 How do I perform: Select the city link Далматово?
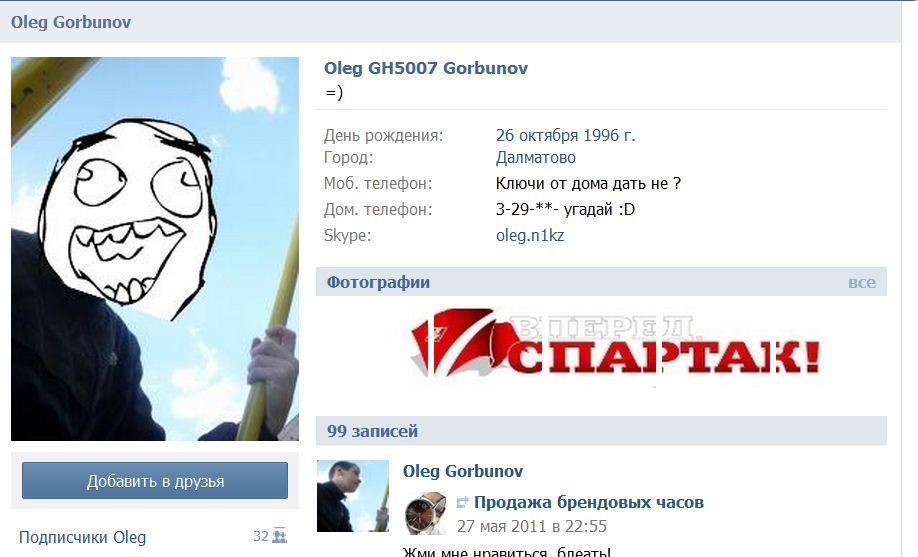(536, 158)
